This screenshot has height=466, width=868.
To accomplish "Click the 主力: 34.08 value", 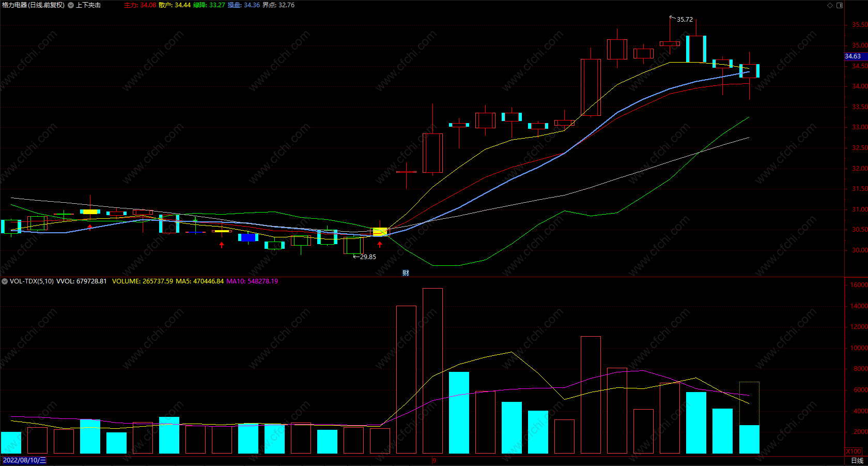I will tap(140, 5).
